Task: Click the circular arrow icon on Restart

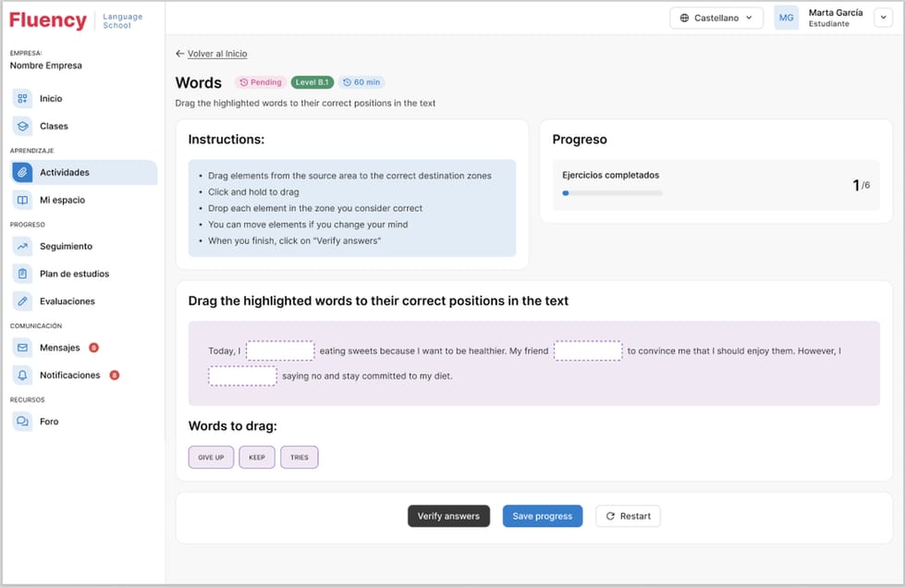Action: [x=610, y=516]
